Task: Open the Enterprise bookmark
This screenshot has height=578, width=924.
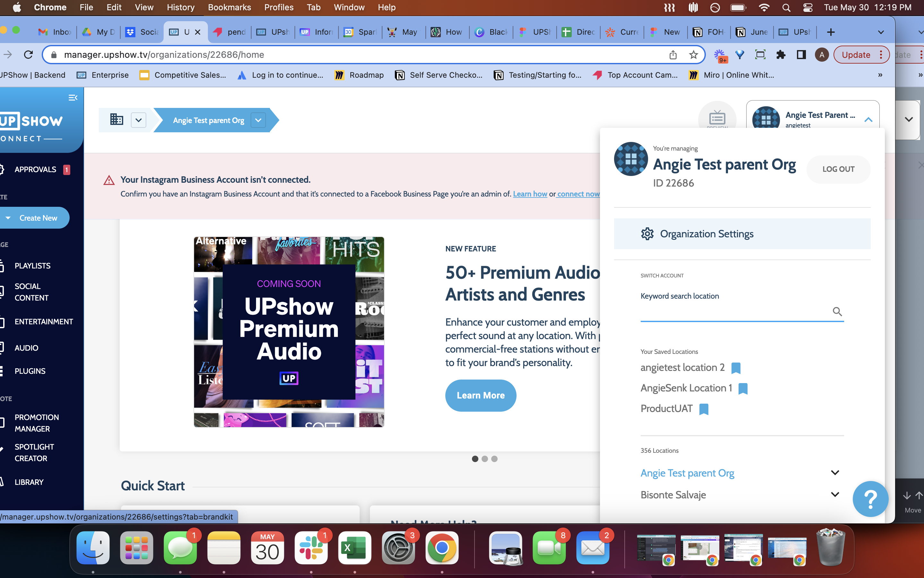Action: (103, 75)
